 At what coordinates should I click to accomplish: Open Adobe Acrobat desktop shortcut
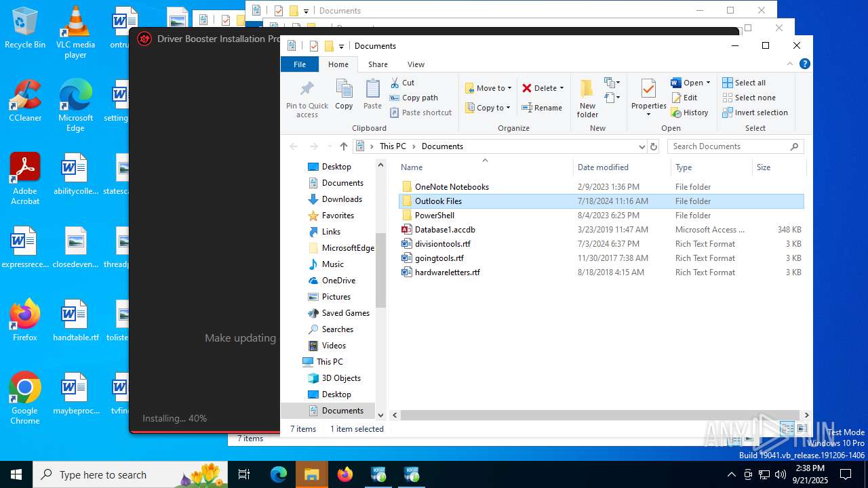[25, 179]
